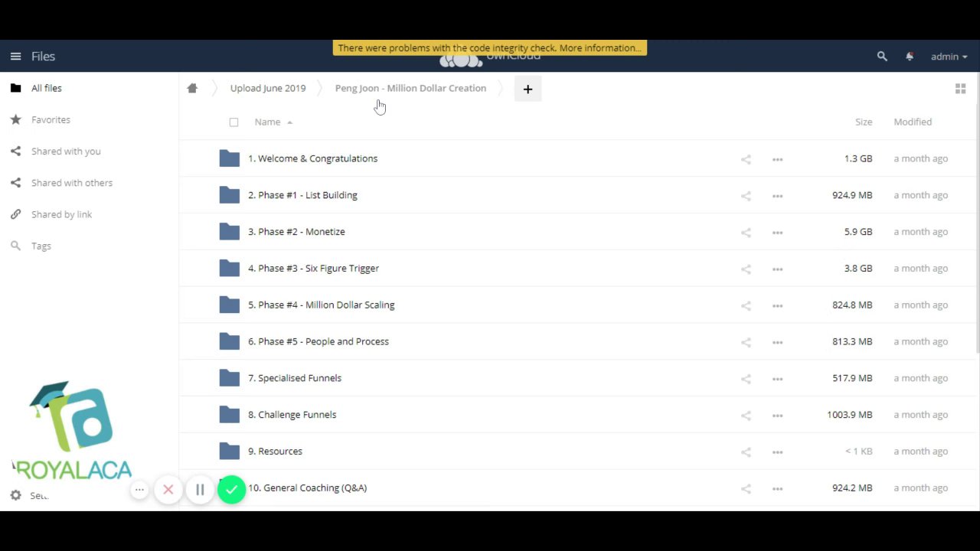Go to home folder breadcrumb icon

click(x=192, y=88)
